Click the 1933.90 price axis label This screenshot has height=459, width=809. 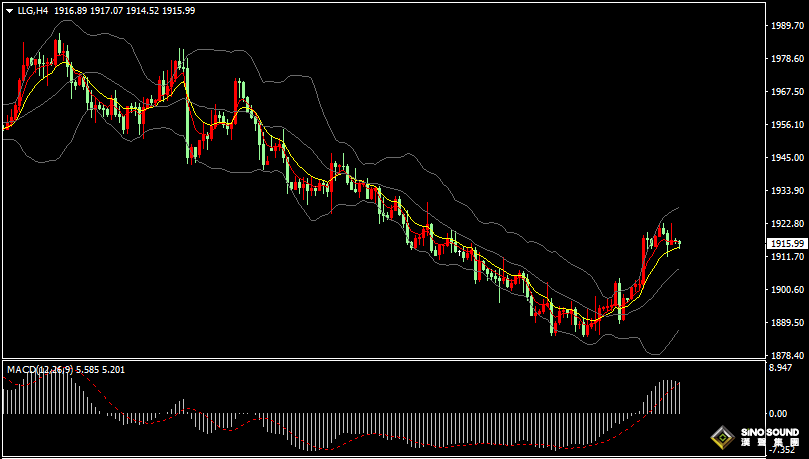(x=787, y=191)
